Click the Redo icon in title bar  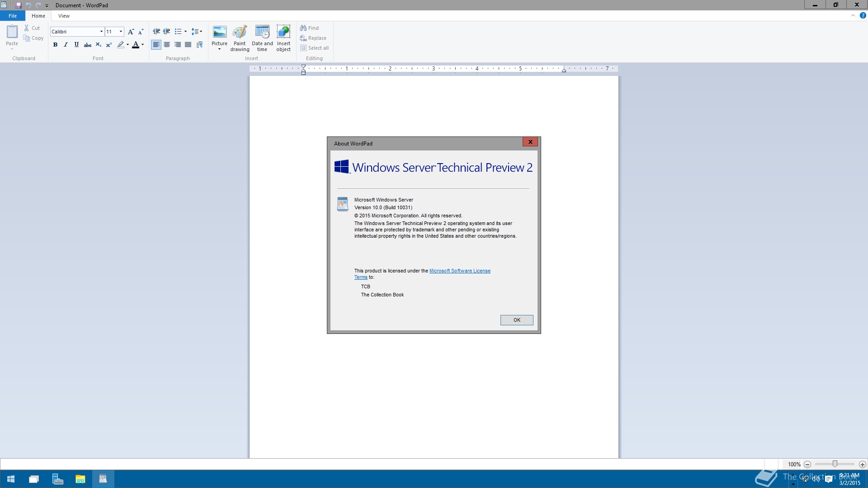click(38, 5)
